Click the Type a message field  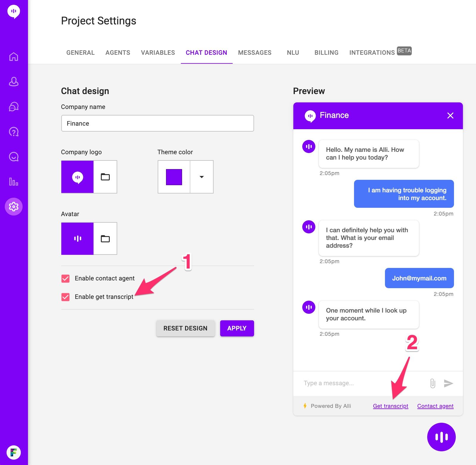click(363, 383)
